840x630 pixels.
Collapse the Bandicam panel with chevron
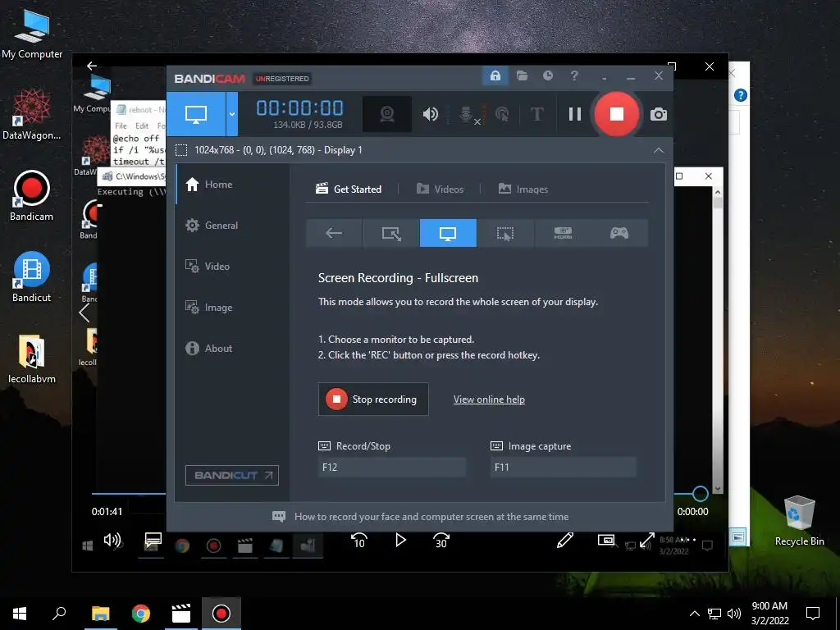point(659,151)
